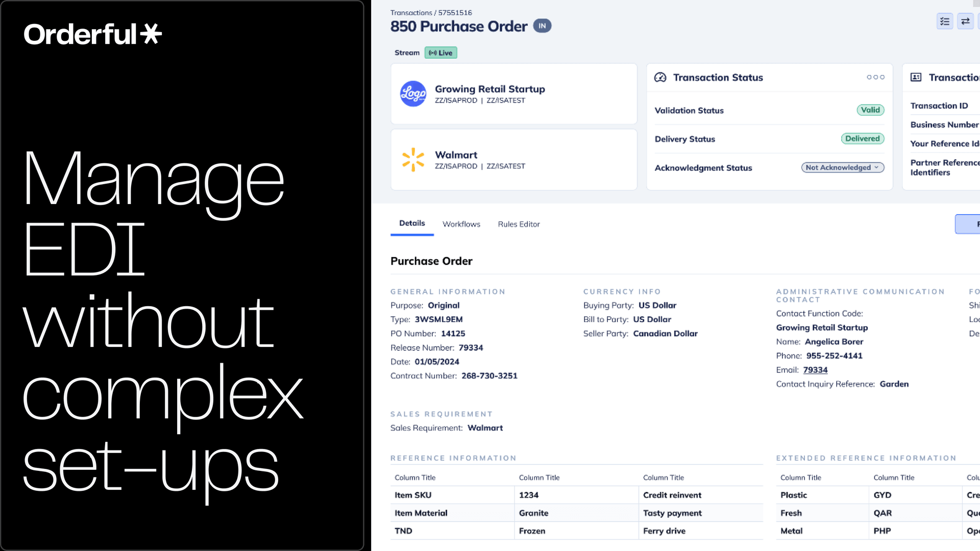Click the Walmart spark icon

coord(413,160)
